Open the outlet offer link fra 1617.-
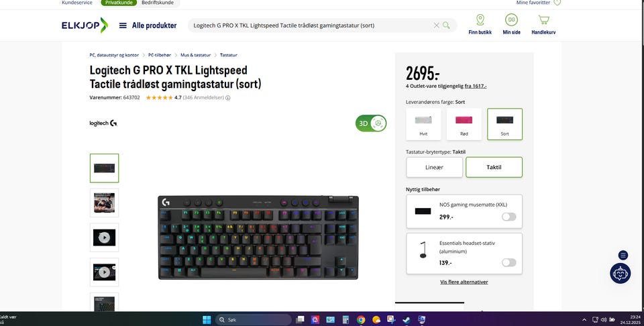Viewport: 644px width, 326px height. coord(476,87)
